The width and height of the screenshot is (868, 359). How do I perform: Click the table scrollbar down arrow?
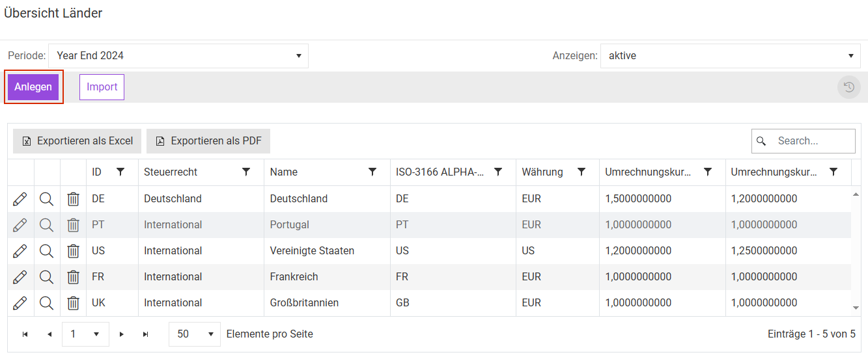(x=856, y=308)
